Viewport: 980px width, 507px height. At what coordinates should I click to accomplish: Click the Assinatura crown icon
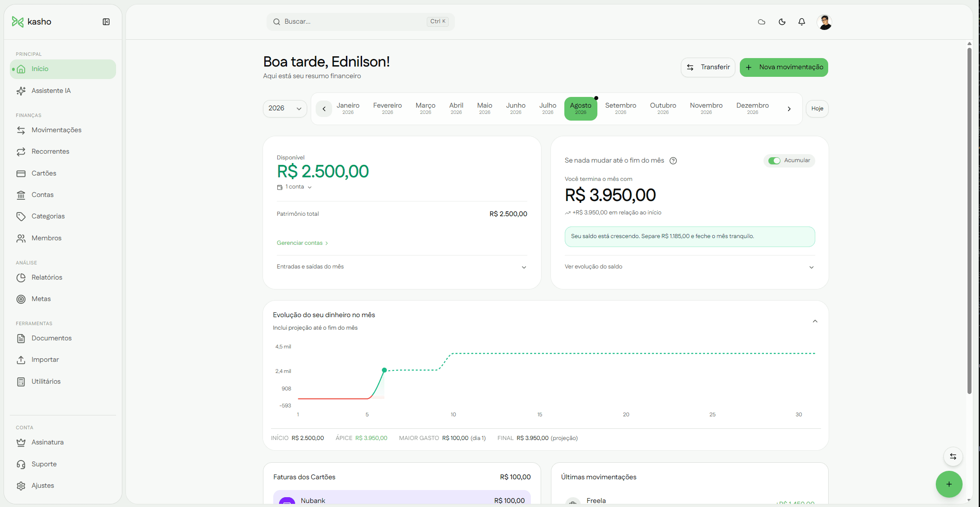point(21,442)
